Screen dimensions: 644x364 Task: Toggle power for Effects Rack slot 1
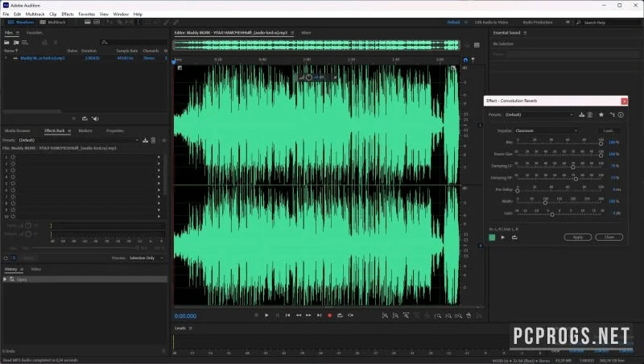coord(13,157)
